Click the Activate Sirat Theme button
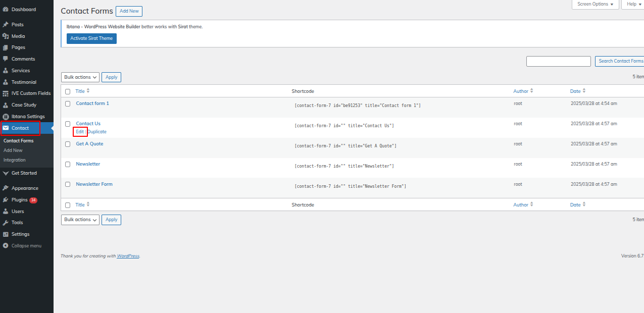This screenshot has width=644, height=313. click(91, 38)
